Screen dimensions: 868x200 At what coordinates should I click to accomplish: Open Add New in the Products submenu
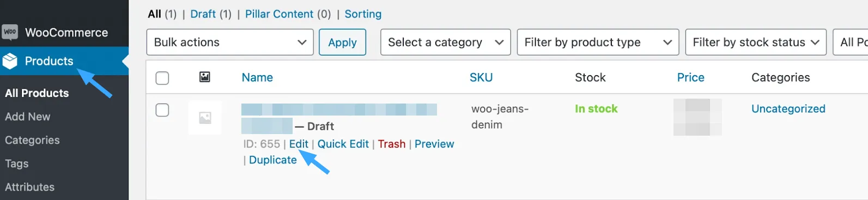[28, 117]
